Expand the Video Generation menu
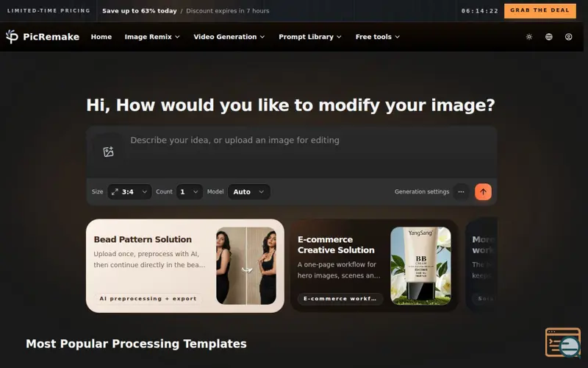 tap(229, 37)
